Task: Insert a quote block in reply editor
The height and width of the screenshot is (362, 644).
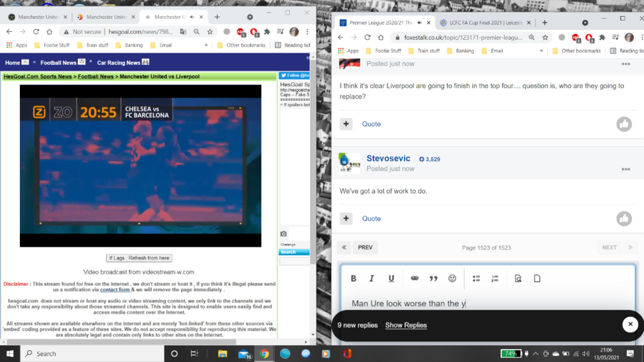Action: click(x=433, y=279)
